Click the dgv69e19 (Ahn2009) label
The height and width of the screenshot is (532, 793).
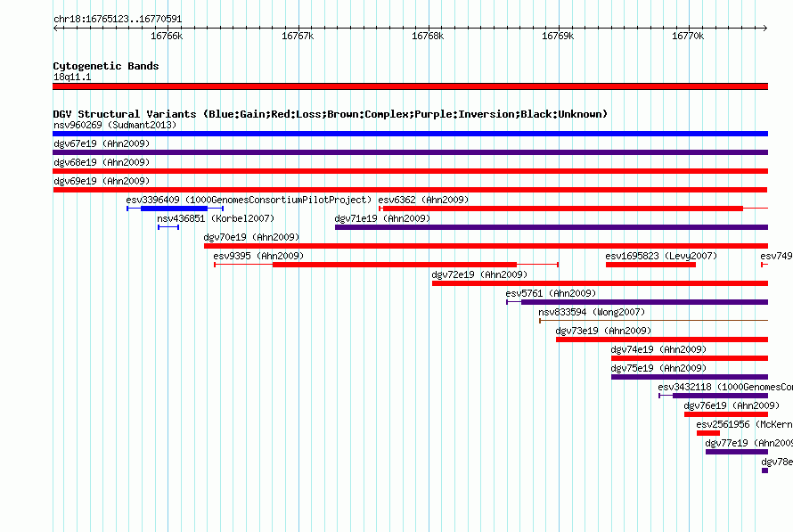click(102, 181)
